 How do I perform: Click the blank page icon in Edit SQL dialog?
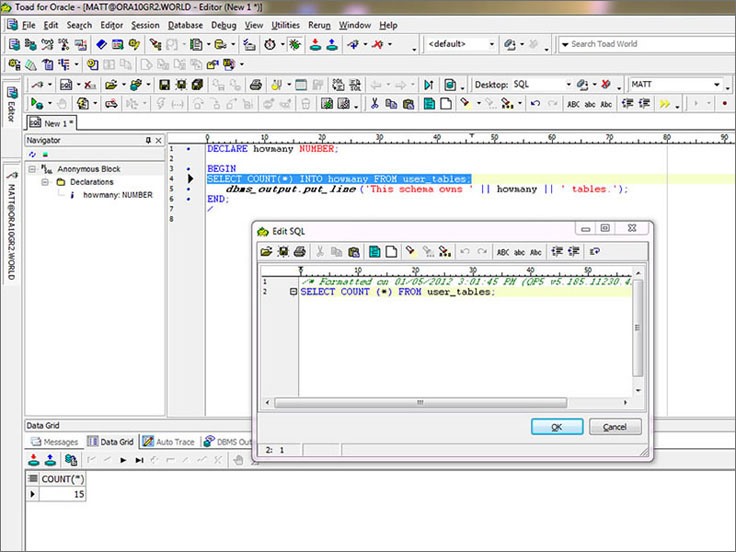click(391, 252)
